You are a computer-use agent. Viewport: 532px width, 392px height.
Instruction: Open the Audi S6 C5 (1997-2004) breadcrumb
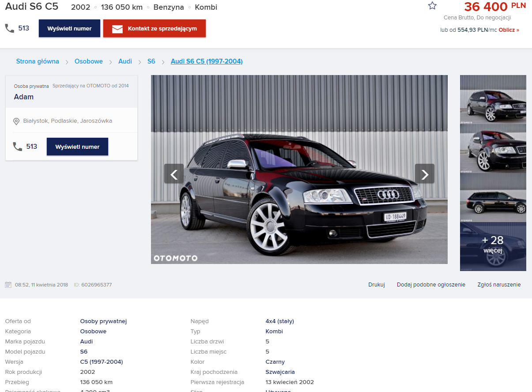(x=207, y=61)
